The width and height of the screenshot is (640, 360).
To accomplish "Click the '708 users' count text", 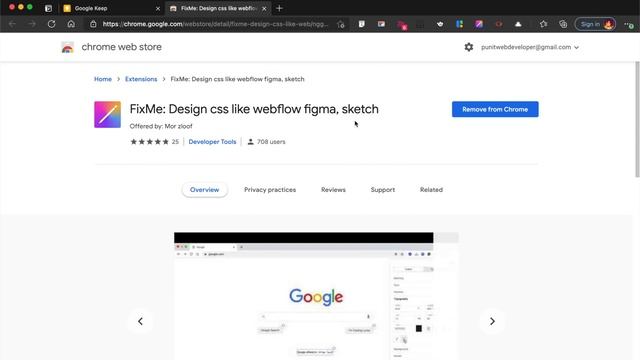I will click(x=271, y=142).
